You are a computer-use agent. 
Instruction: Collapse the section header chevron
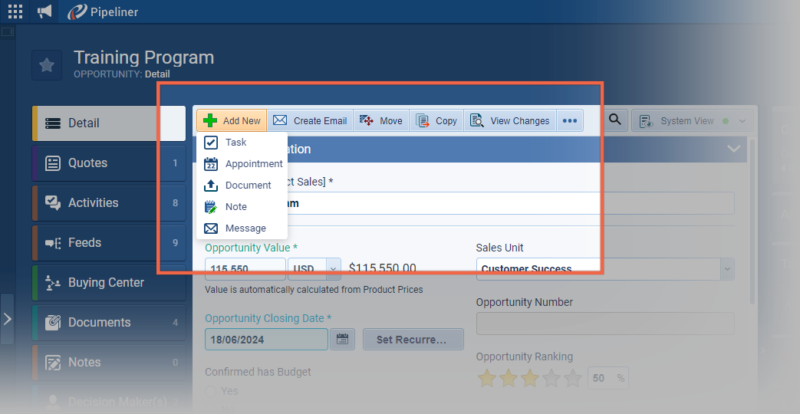(734, 149)
